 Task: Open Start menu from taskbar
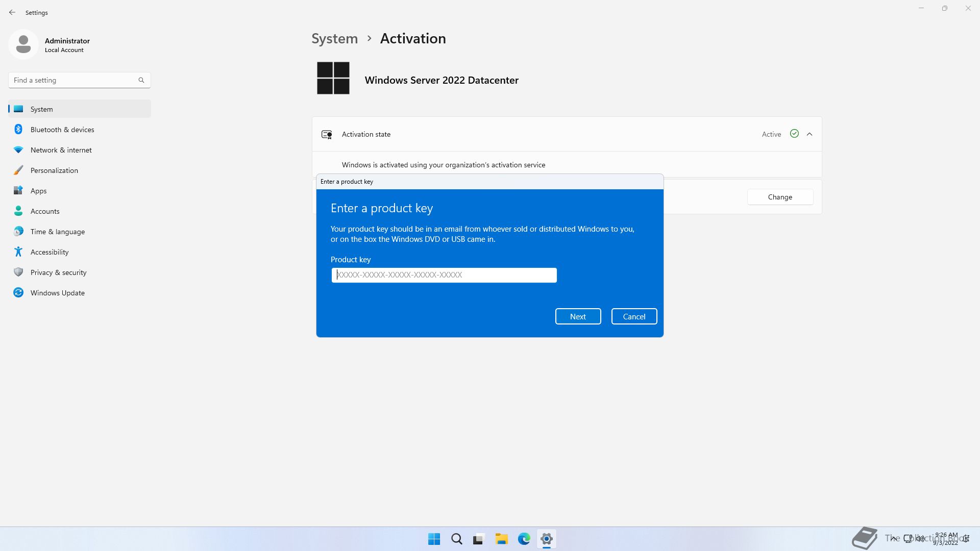(434, 539)
